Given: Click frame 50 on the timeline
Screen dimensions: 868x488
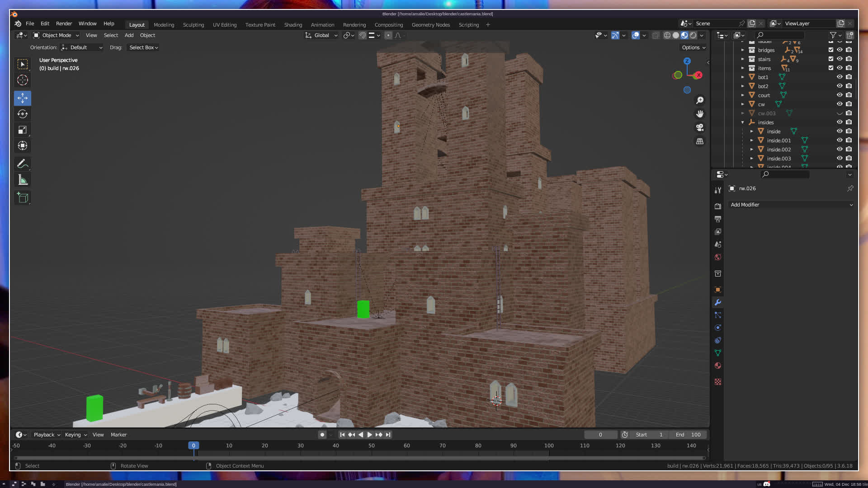Looking at the screenshot, I should [x=371, y=446].
